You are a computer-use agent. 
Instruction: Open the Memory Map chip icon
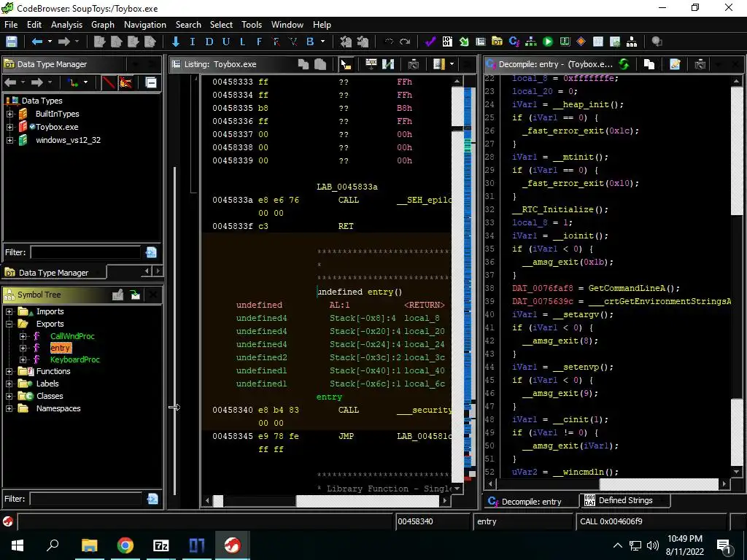click(565, 42)
